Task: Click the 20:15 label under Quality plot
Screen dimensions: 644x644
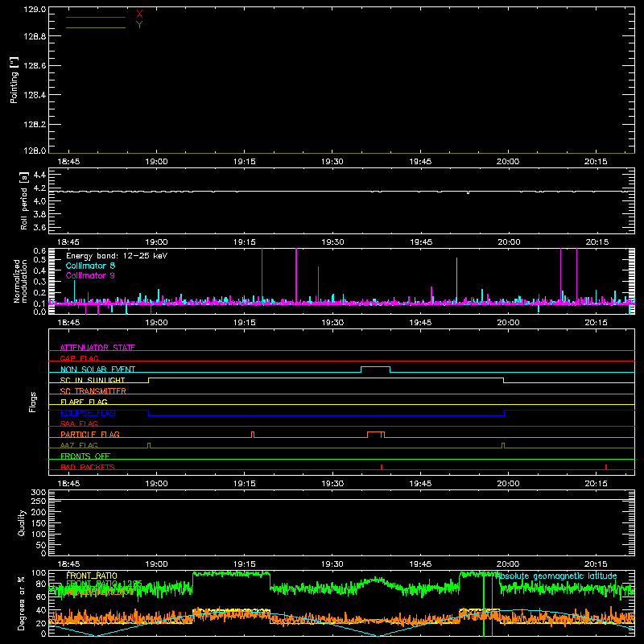Action: [596, 564]
